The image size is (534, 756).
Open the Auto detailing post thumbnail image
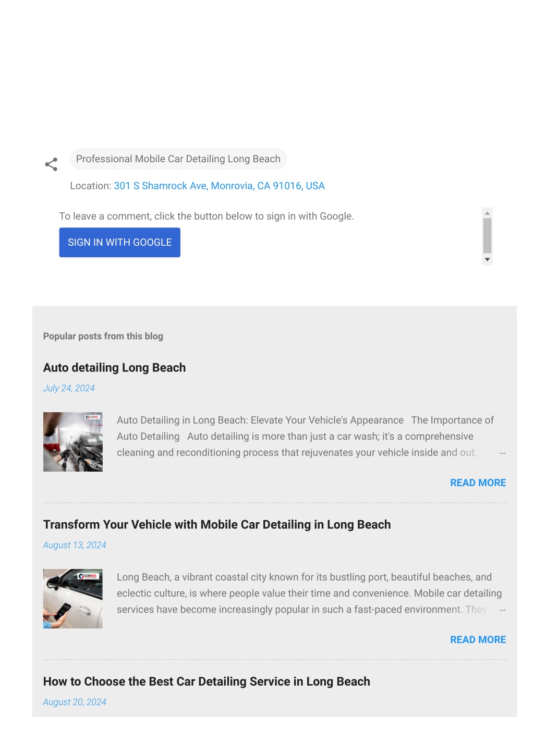(x=72, y=442)
